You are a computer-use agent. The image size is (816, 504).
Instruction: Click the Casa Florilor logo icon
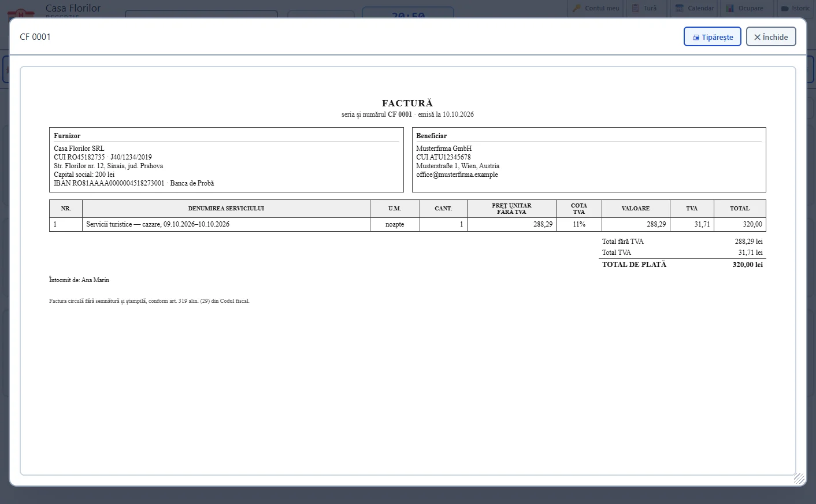coord(21,12)
